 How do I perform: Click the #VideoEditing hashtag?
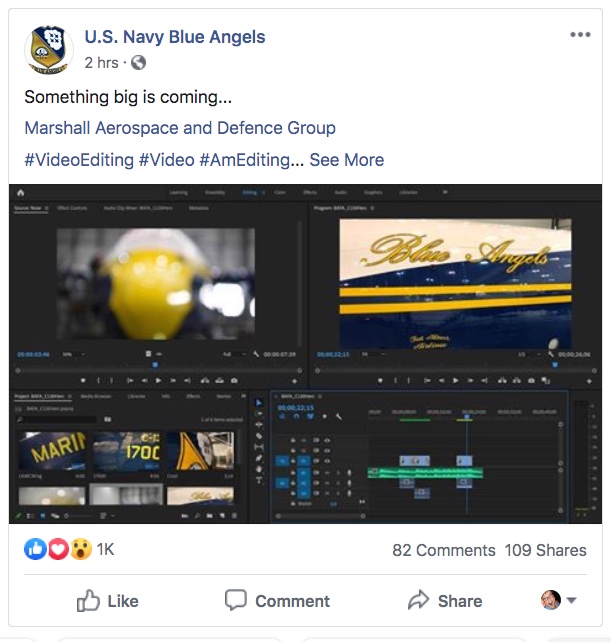(x=78, y=160)
